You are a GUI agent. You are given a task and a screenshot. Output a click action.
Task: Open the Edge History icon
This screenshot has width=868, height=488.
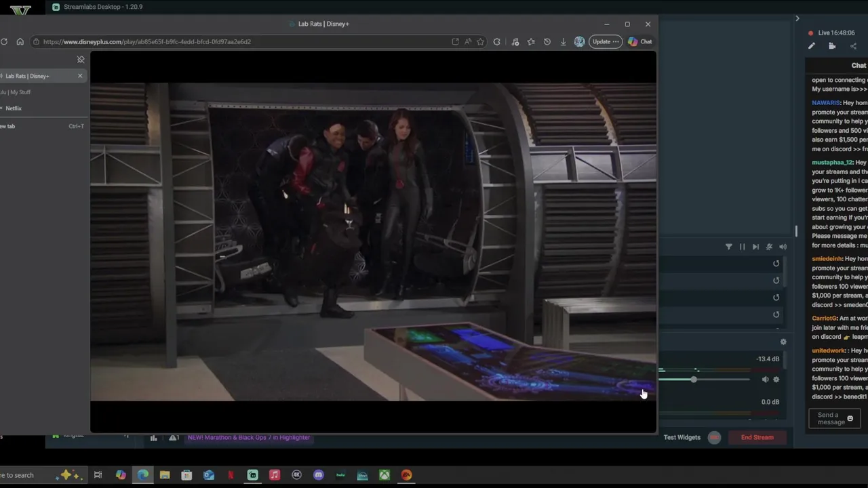point(547,41)
